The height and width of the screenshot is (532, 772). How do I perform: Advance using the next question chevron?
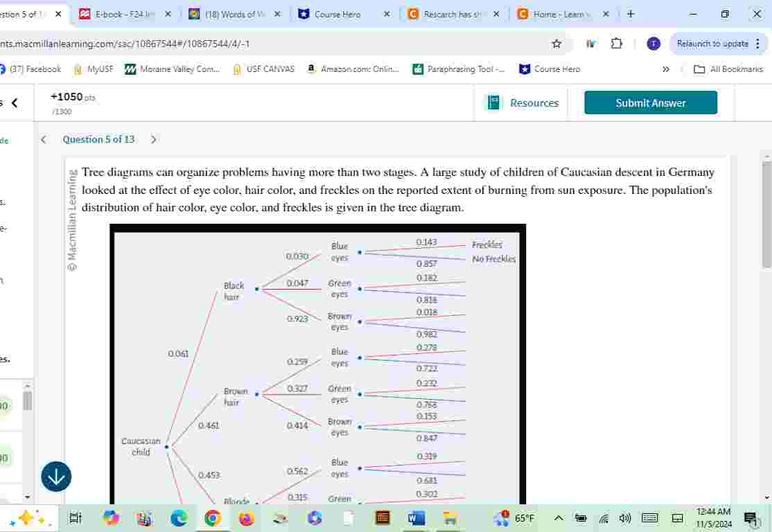154,139
